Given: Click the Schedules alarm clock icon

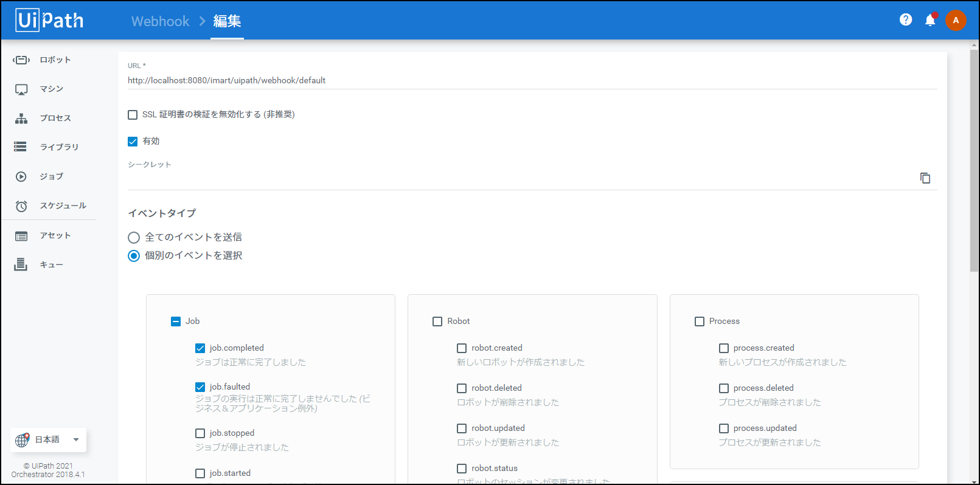Looking at the screenshot, I should coord(21,206).
